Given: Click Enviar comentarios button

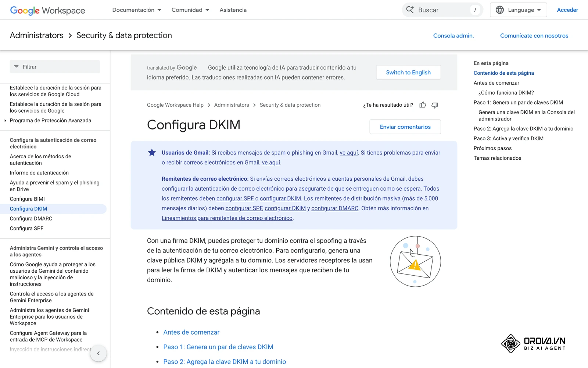Looking at the screenshot, I should click(405, 127).
